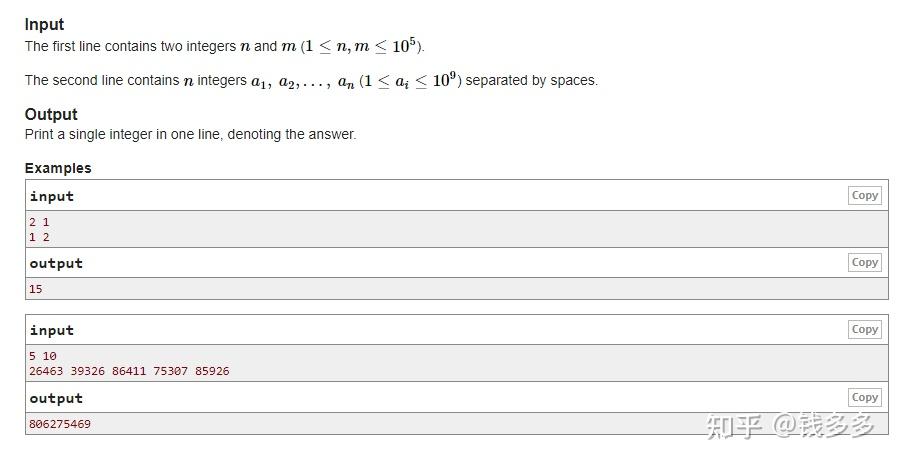Select the second example's "input" header label

coord(52,330)
